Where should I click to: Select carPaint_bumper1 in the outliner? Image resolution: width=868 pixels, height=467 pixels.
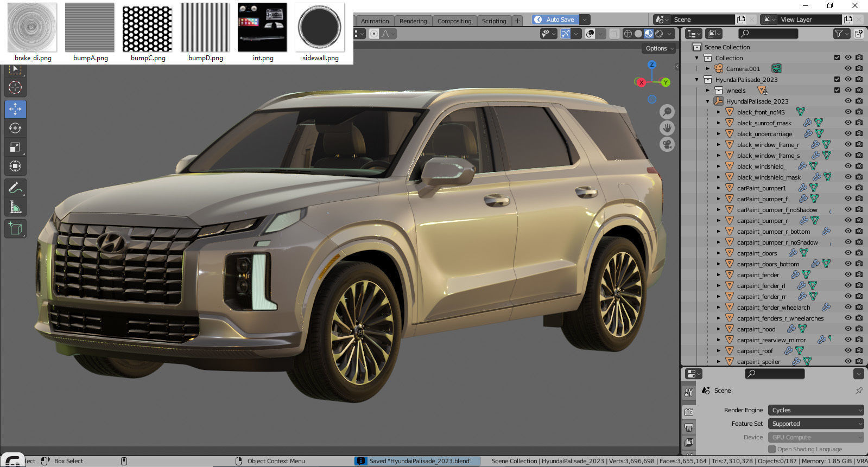[x=762, y=188]
